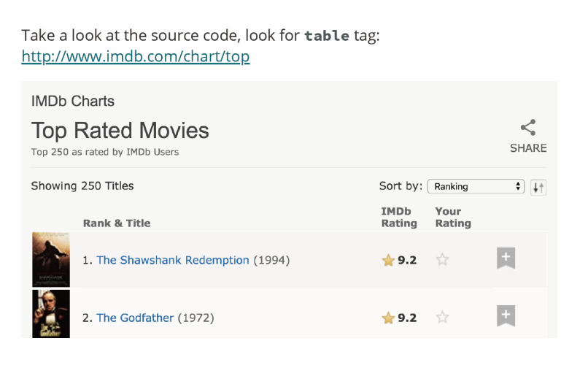Screen dimensions: 588x368
Task: Click the Top Rated Movies title
Action: [120, 131]
